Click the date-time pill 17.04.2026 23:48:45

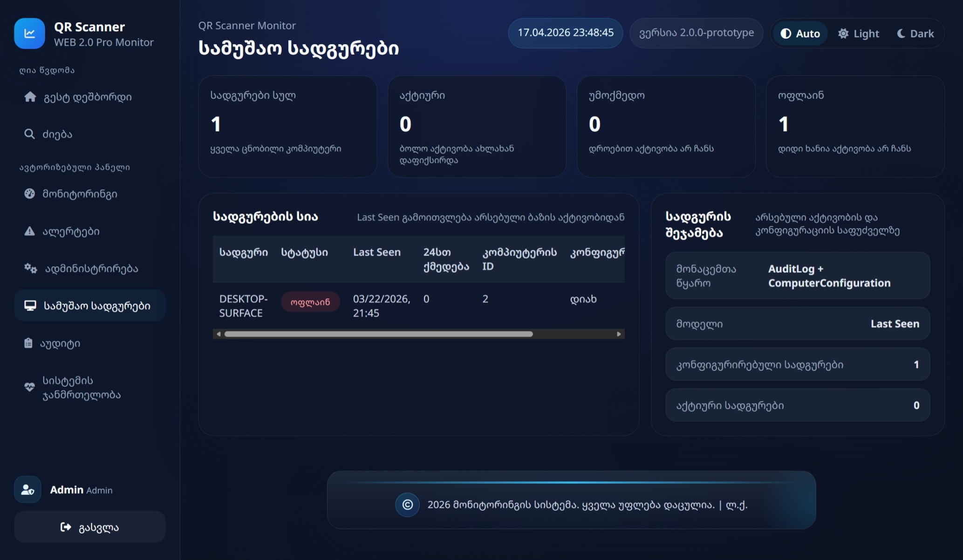tap(565, 33)
